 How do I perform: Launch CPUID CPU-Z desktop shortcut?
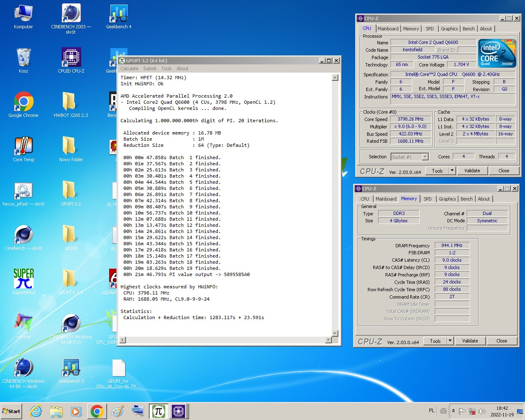[x=71, y=61]
